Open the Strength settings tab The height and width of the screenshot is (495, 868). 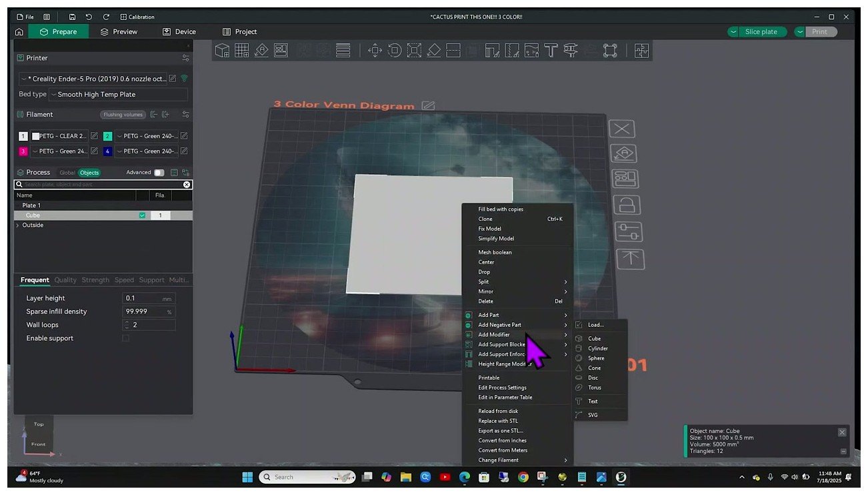point(95,280)
